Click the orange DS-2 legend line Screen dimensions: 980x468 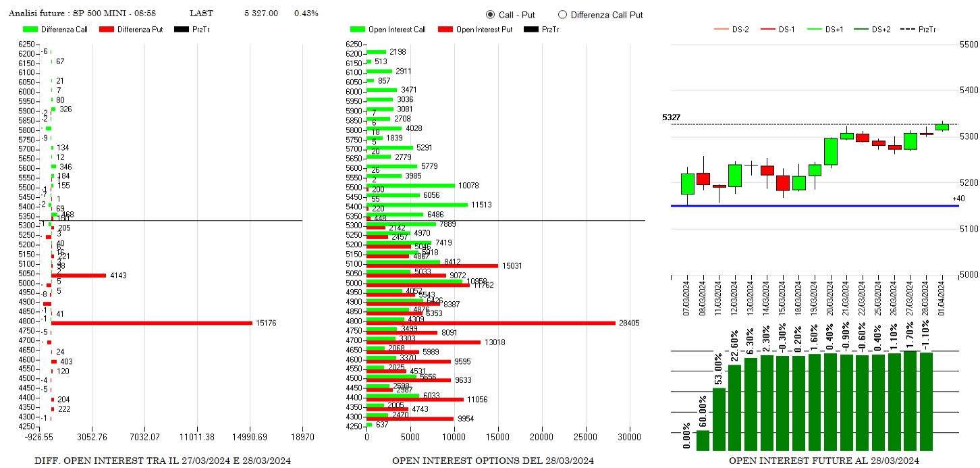pos(722,30)
